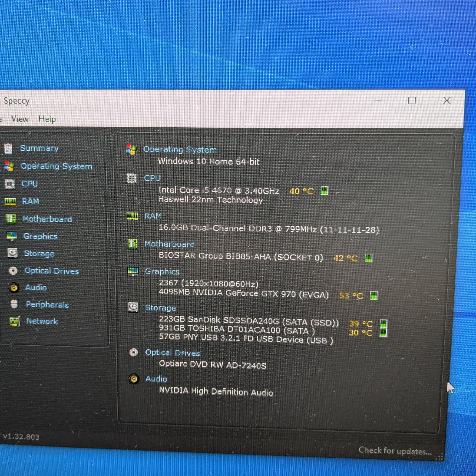
Task: Open the Help menu
Action: pyautogui.click(x=47, y=119)
